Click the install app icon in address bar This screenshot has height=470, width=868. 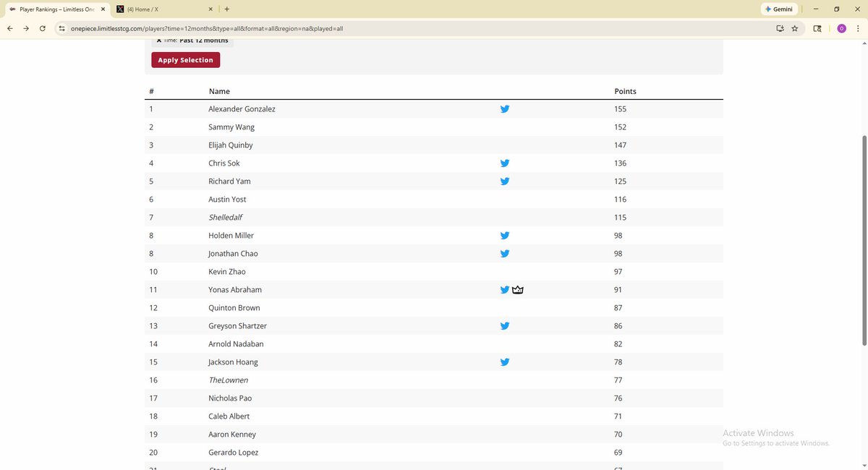780,28
